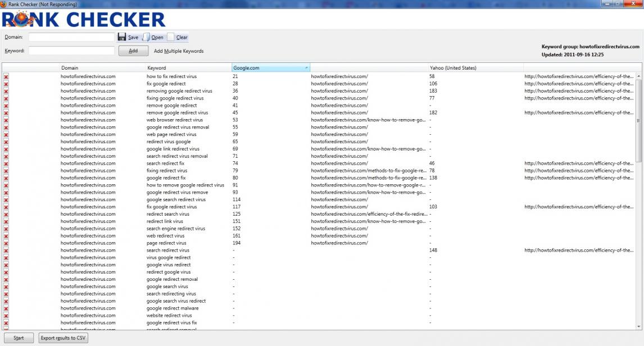The height and width of the screenshot is (346, 644).
Task: Click the Yahoo rank value 148
Action: point(433,251)
